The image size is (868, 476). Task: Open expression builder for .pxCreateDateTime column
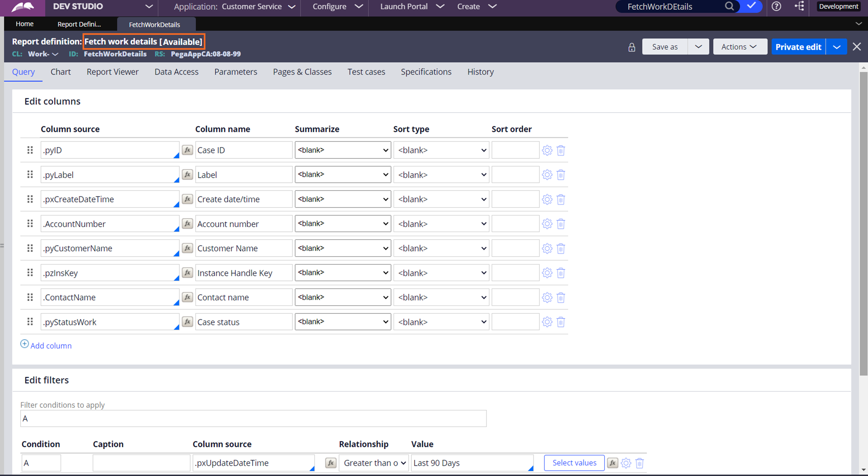pyautogui.click(x=187, y=199)
